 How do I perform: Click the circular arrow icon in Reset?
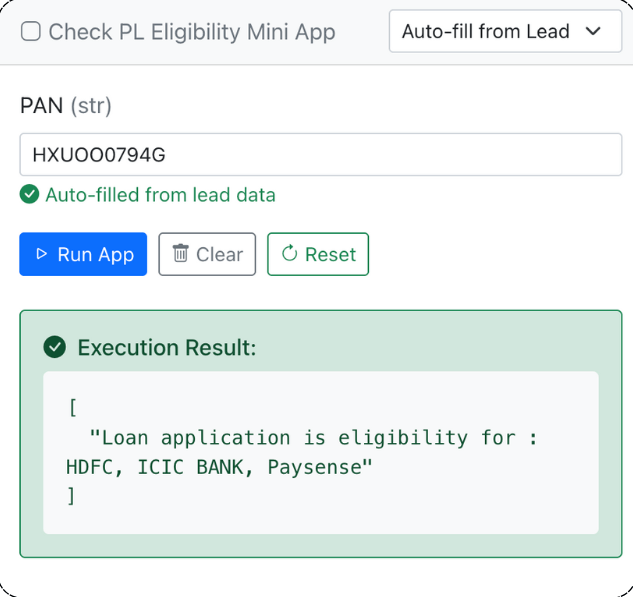[289, 253]
